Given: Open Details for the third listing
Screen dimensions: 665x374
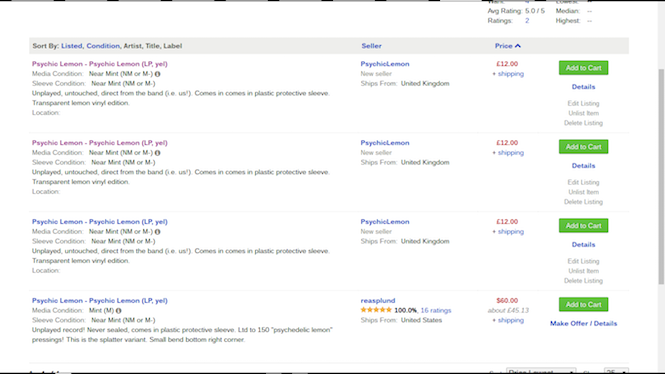Looking at the screenshot, I should [x=583, y=244].
